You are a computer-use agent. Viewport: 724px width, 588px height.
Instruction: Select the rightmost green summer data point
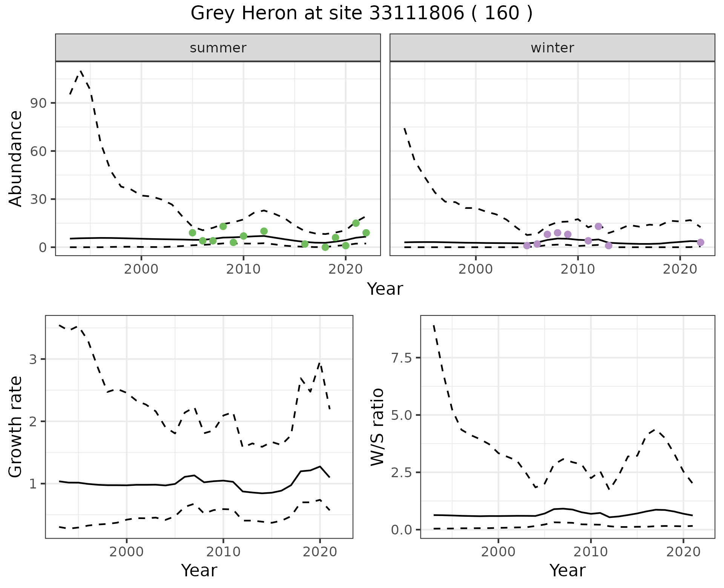(366, 233)
